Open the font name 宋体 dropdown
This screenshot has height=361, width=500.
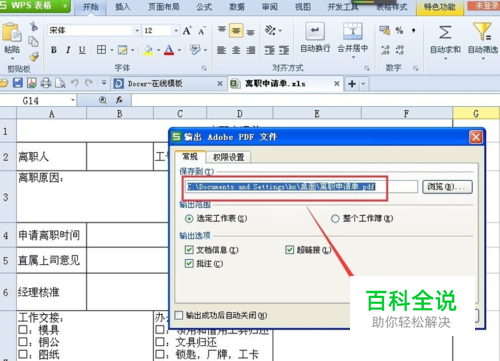tap(137, 31)
